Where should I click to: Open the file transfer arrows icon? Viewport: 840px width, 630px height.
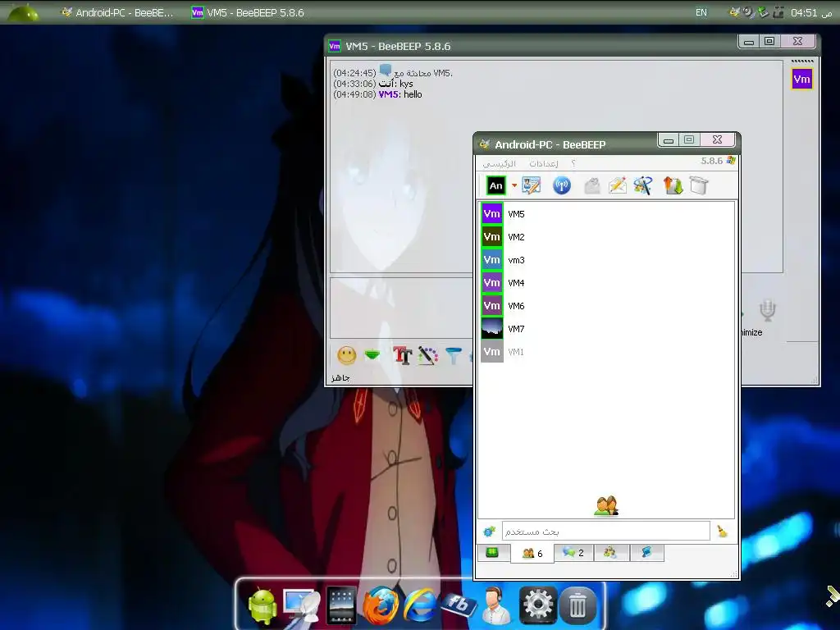673,185
